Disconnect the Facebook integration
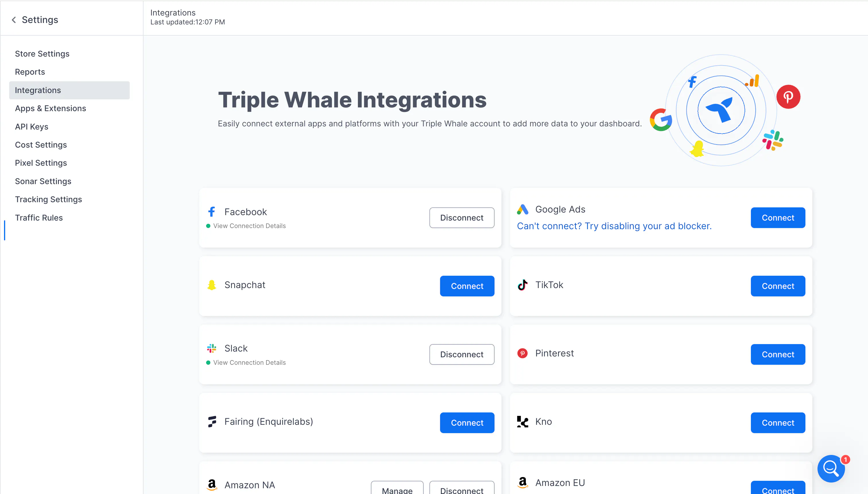868x494 pixels. (462, 218)
